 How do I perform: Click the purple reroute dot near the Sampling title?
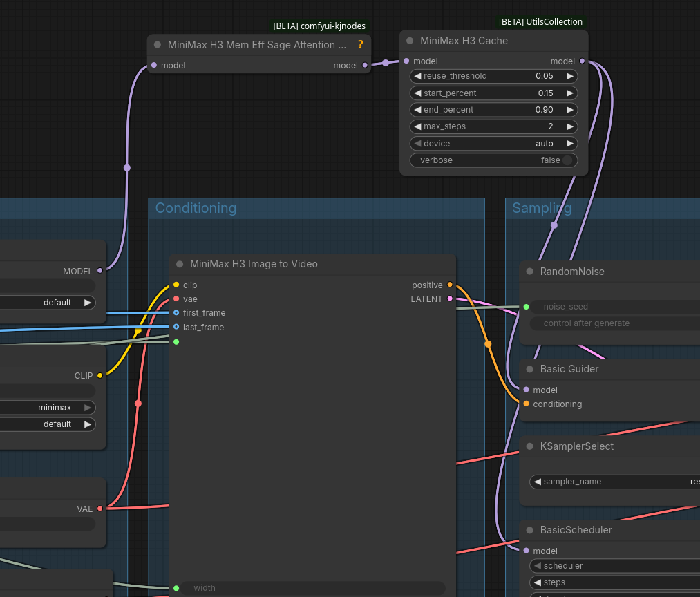pos(554,225)
